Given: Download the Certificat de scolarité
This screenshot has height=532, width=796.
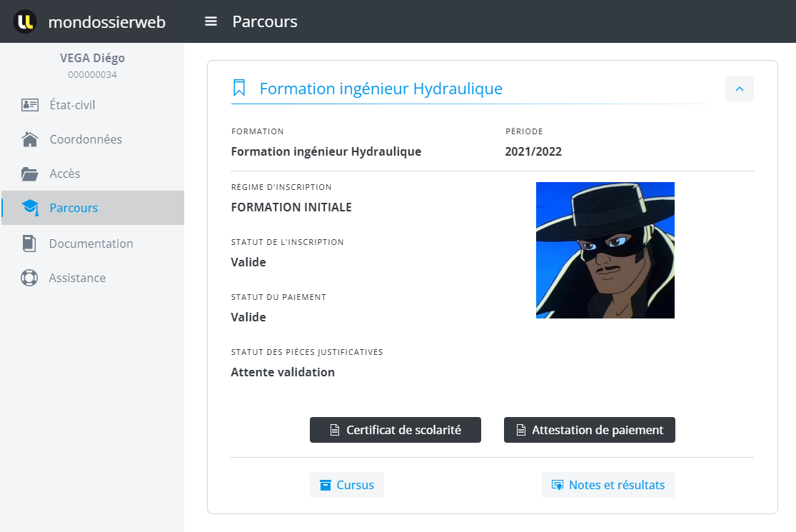Looking at the screenshot, I should tap(395, 430).
